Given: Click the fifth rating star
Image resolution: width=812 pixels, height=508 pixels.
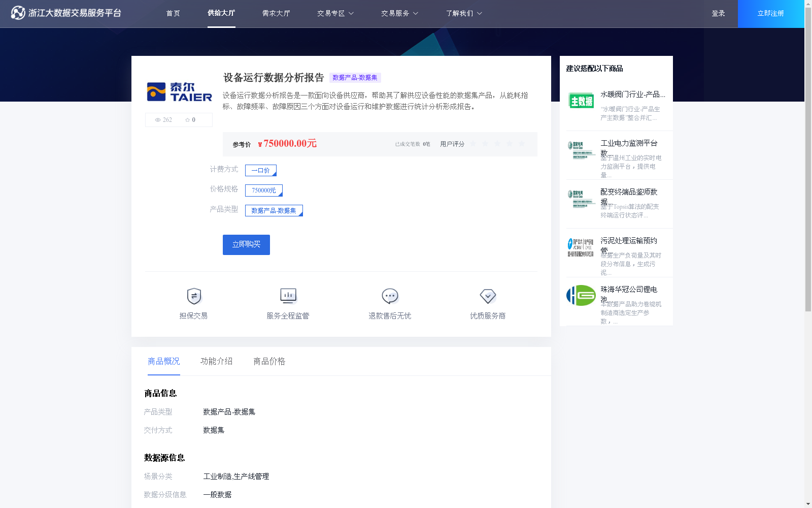Looking at the screenshot, I should [522, 144].
